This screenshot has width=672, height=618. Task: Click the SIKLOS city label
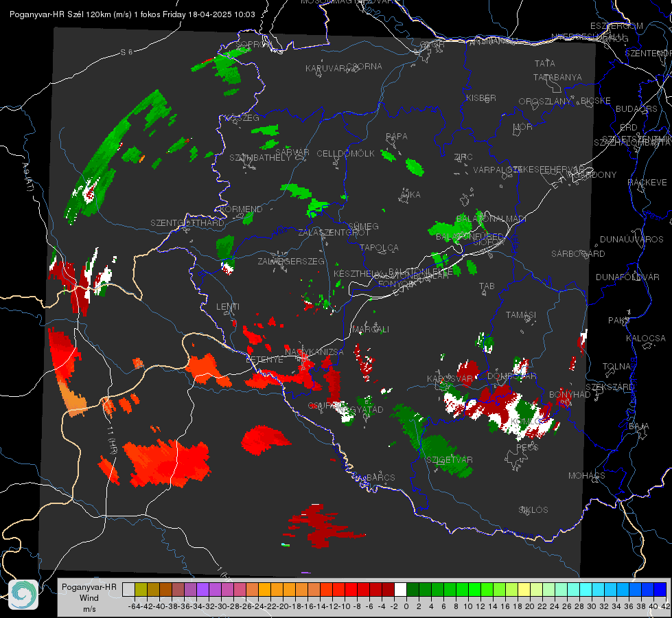point(533,510)
